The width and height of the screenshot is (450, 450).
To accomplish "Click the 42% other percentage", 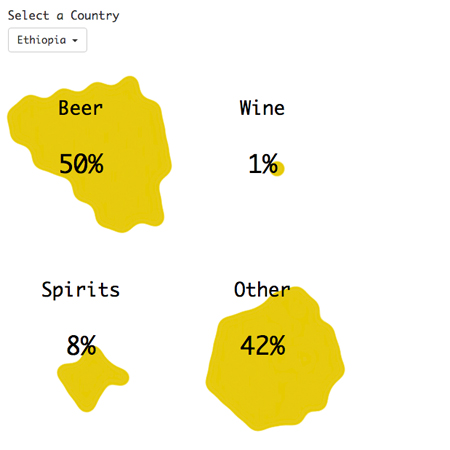I will [263, 345].
